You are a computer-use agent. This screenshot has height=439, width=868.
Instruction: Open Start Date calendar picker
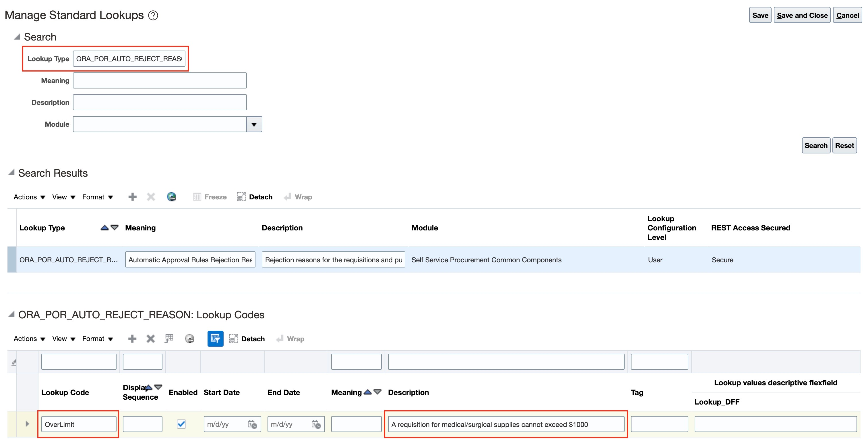click(252, 424)
